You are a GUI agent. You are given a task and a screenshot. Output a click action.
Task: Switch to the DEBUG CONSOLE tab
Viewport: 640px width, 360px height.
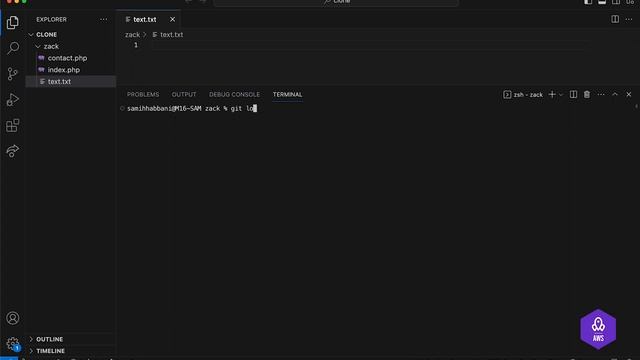(234, 95)
